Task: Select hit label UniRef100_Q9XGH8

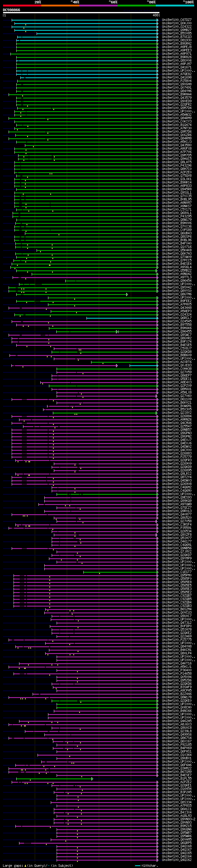Action: point(177,84)
